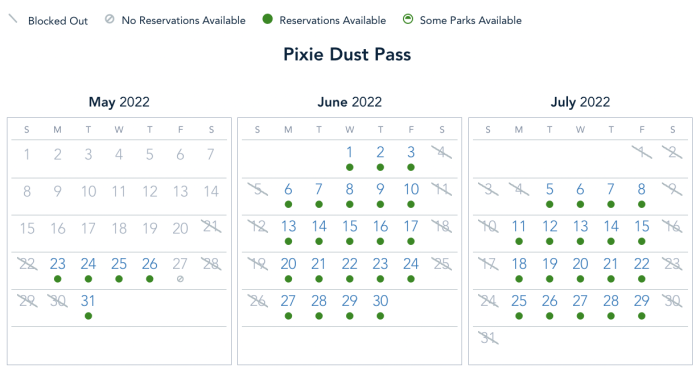
Task: Click the green dot under May 31
Action: coord(88,316)
